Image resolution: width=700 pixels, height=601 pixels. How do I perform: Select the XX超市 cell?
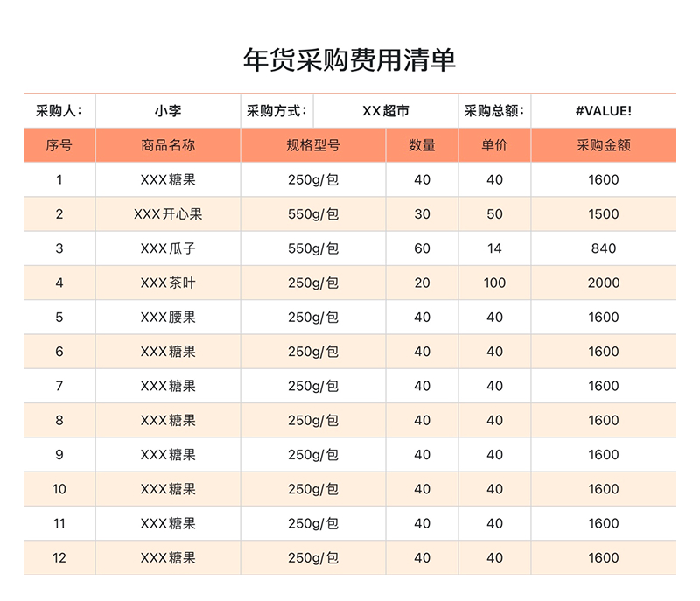pos(386,110)
